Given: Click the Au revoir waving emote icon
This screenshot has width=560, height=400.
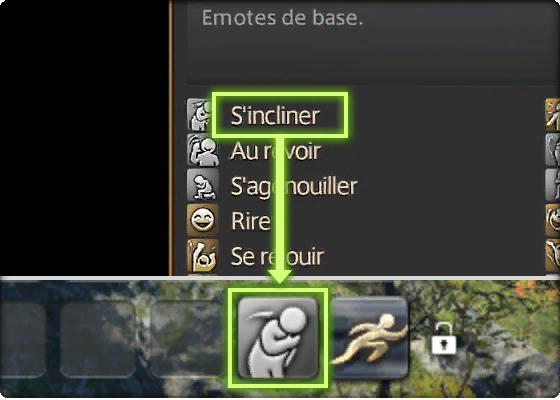Looking at the screenshot, I should pyautogui.click(x=202, y=150).
